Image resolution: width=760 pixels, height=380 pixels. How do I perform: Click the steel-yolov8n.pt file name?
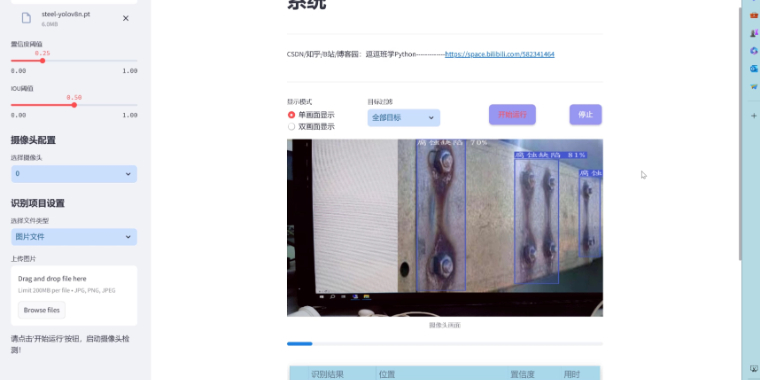point(66,14)
